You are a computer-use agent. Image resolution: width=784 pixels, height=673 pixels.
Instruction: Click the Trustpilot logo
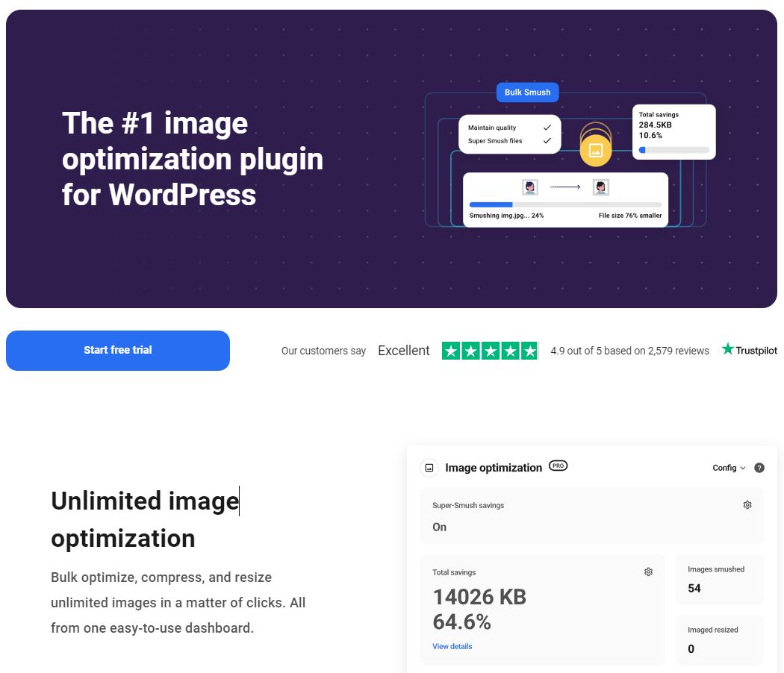(749, 350)
